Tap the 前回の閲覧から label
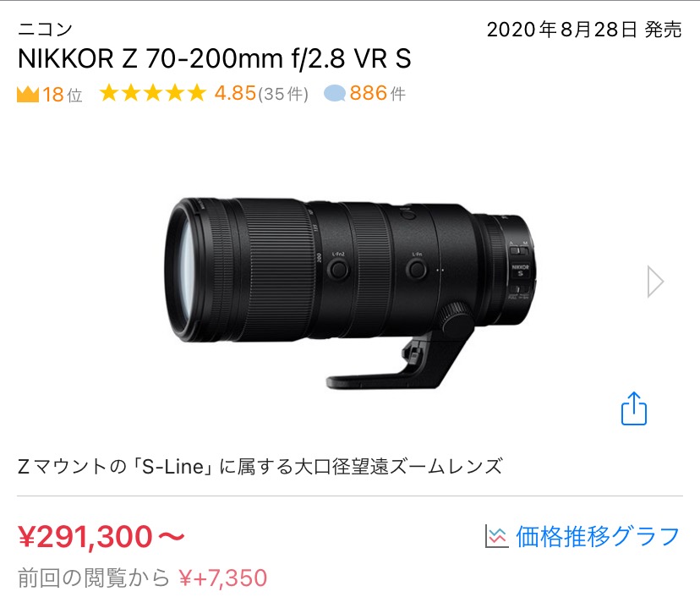This screenshot has width=700, height=608. click(94, 578)
